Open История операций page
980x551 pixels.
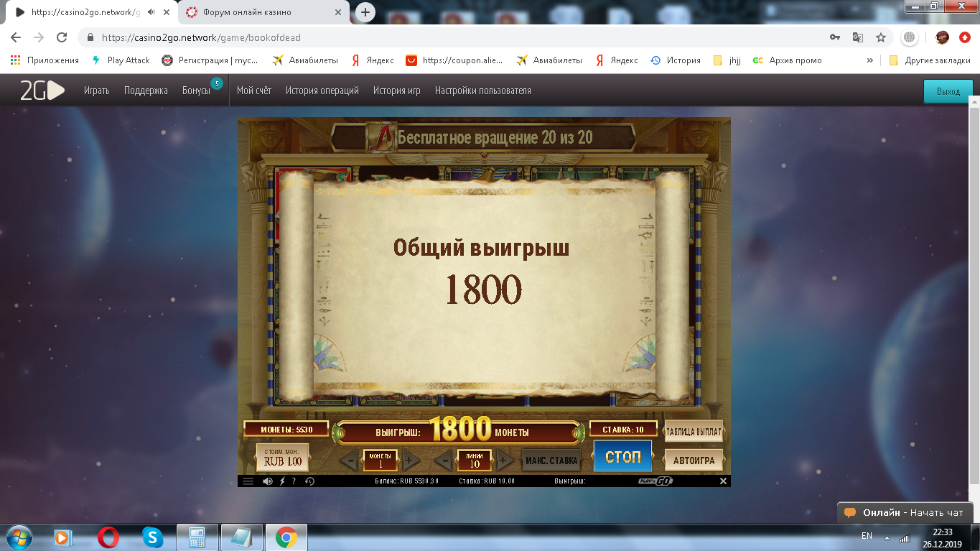[x=322, y=91]
